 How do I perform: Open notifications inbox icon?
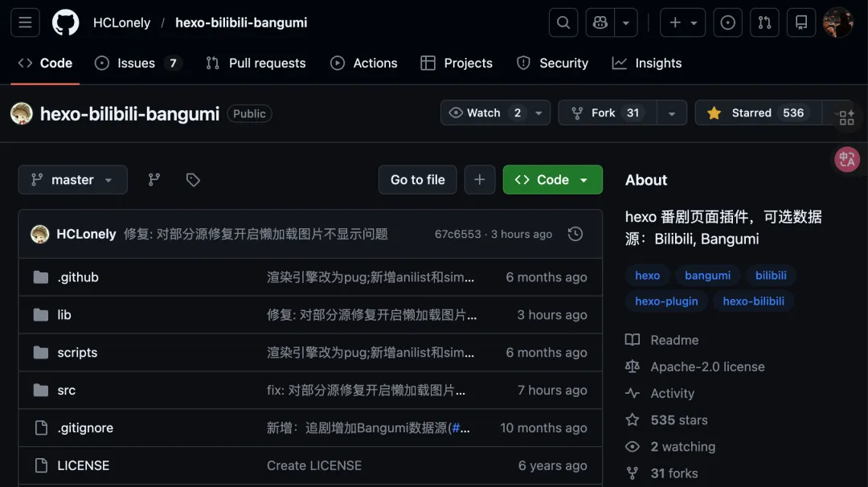click(x=801, y=23)
